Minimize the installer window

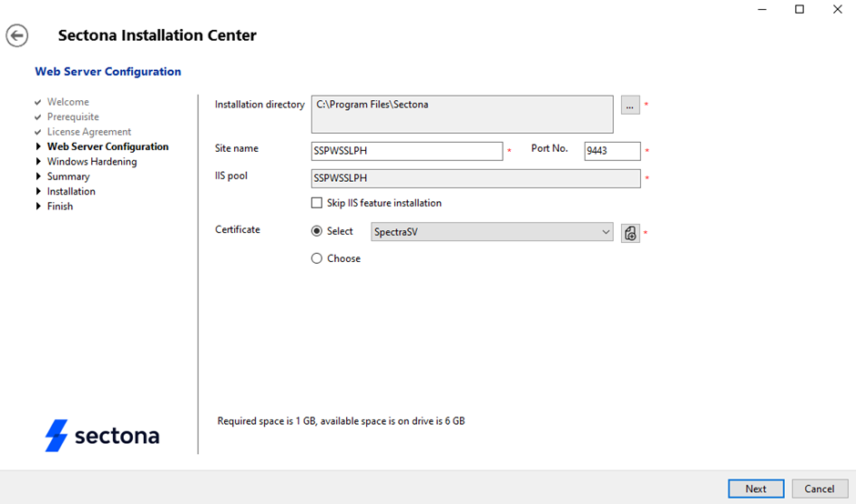pyautogui.click(x=760, y=10)
